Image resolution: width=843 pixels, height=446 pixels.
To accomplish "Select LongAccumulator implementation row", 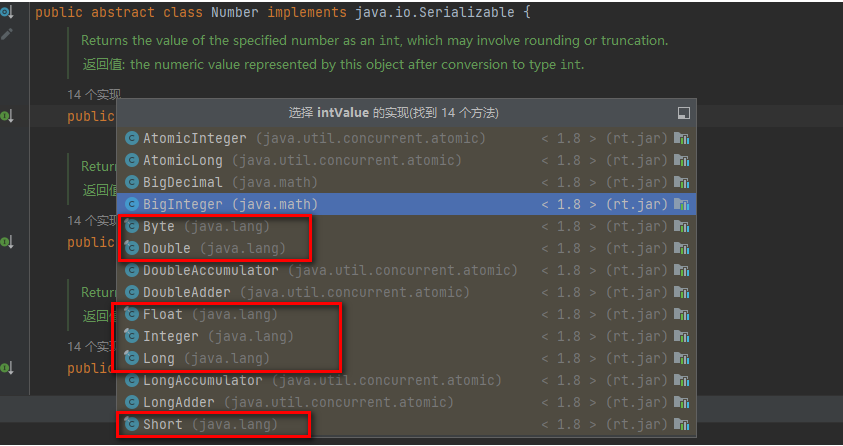I will (406, 380).
